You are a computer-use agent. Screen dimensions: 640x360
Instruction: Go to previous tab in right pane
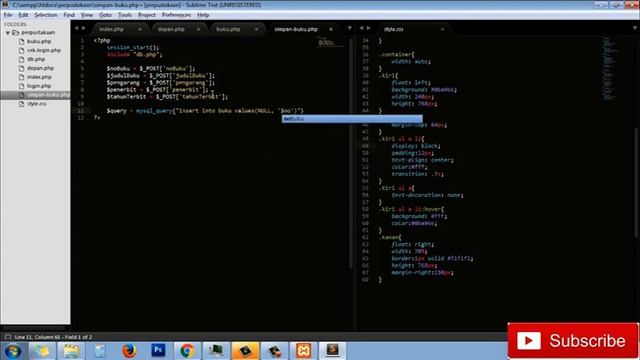click(x=361, y=28)
